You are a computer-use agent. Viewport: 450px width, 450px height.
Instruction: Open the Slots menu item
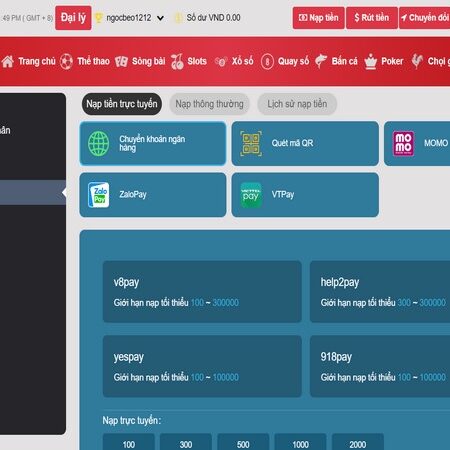[x=189, y=61]
